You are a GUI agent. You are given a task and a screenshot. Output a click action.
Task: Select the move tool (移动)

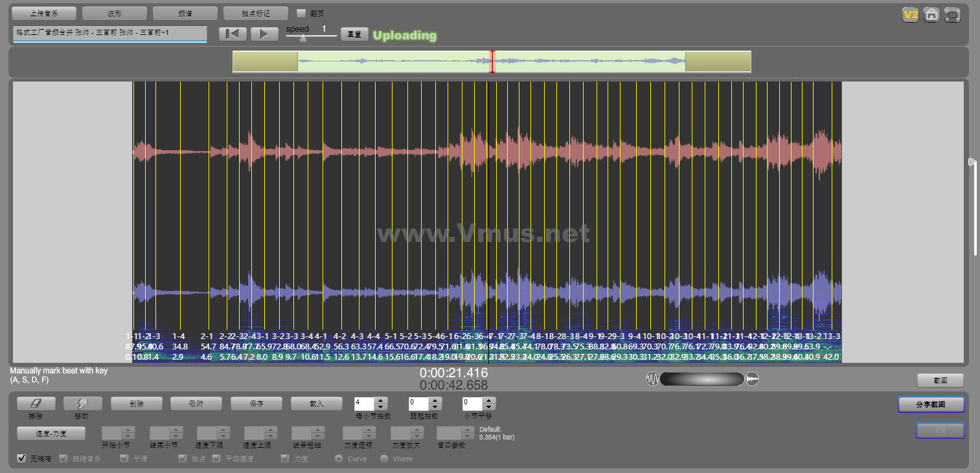pos(82,403)
